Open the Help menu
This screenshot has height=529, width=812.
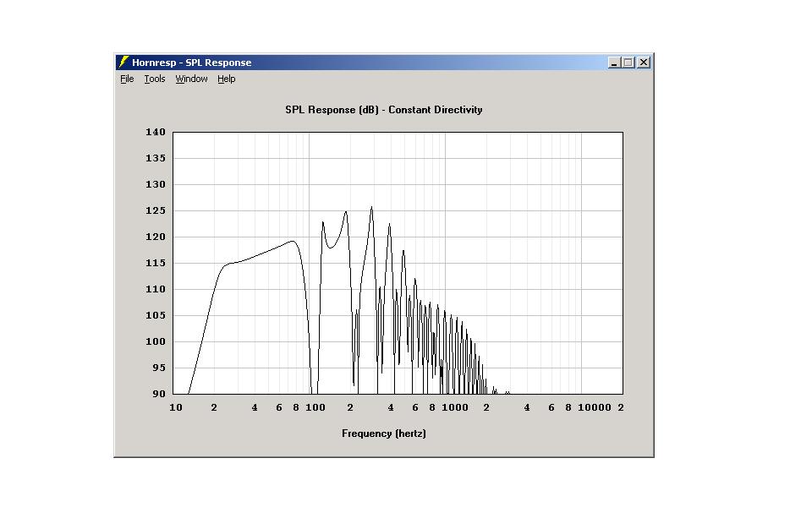[227, 79]
